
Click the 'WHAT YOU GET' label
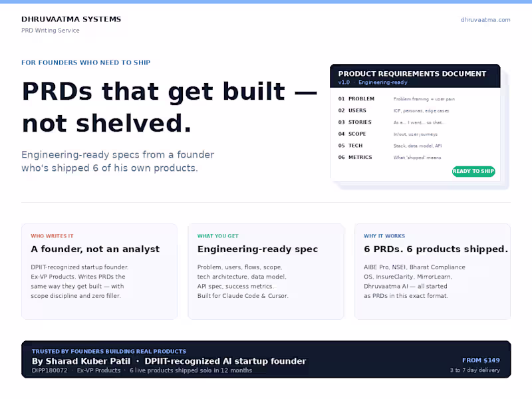point(218,236)
